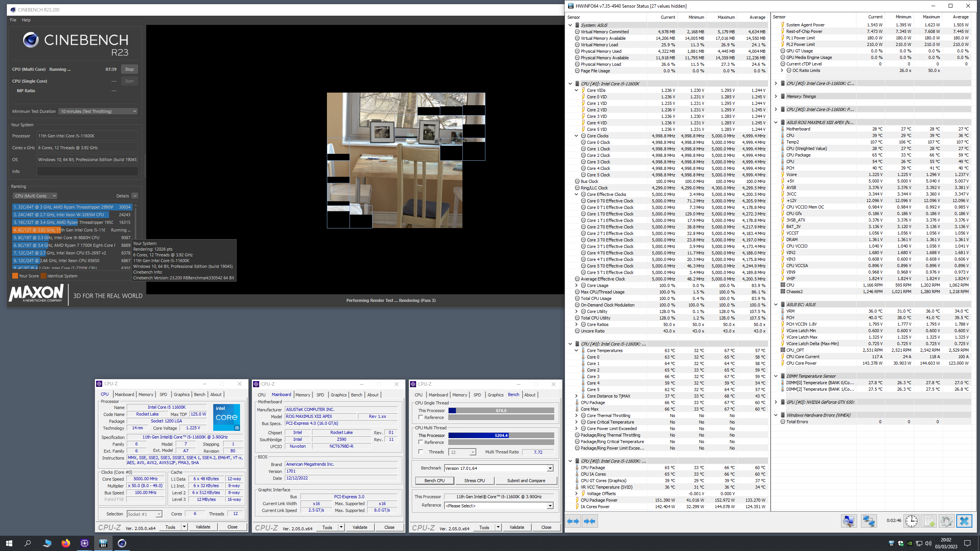Switch to SPD tab in first CPU-Z window
980x551 pixels.
click(163, 395)
